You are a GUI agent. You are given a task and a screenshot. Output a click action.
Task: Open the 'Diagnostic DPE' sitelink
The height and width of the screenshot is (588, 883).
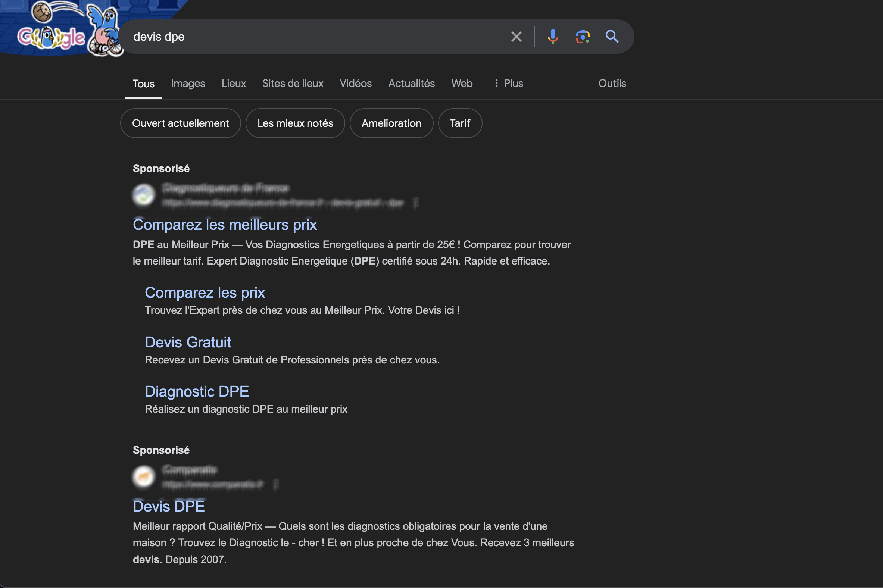pyautogui.click(x=197, y=391)
